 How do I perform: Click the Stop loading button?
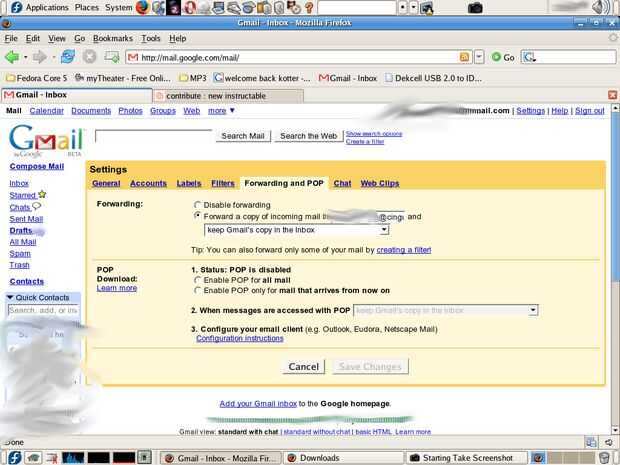click(x=90, y=57)
